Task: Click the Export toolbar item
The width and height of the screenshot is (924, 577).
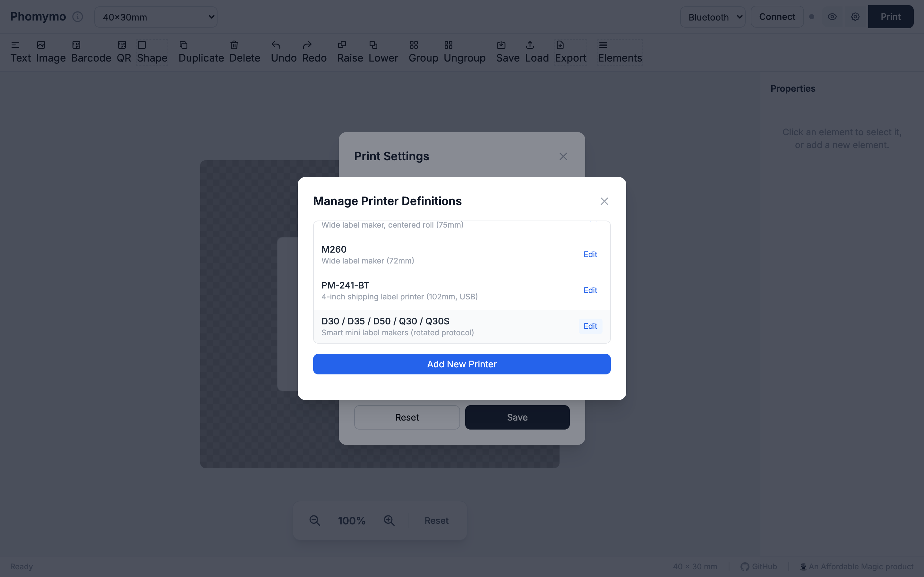Action: pyautogui.click(x=570, y=52)
